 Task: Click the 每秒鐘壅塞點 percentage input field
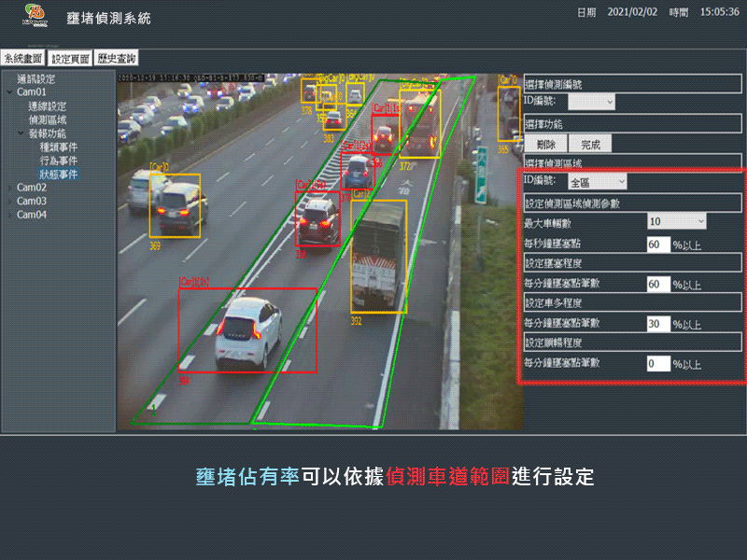click(x=658, y=245)
